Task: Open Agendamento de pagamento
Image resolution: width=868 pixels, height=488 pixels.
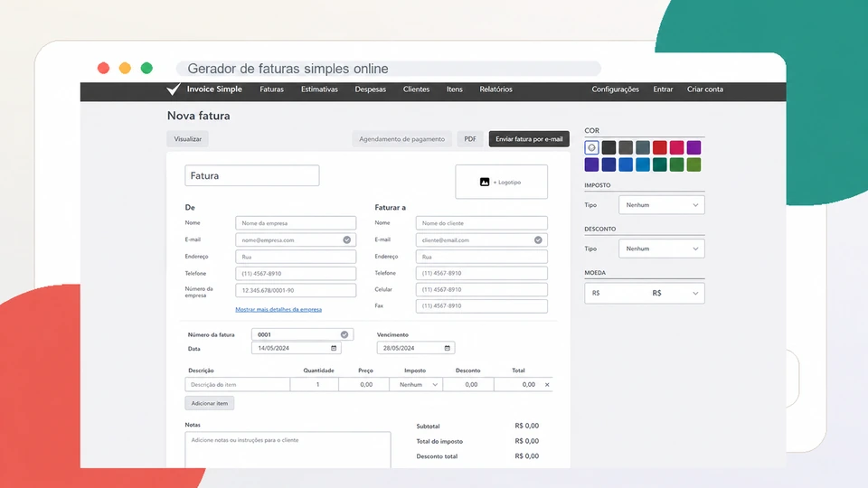Action: 401,139
